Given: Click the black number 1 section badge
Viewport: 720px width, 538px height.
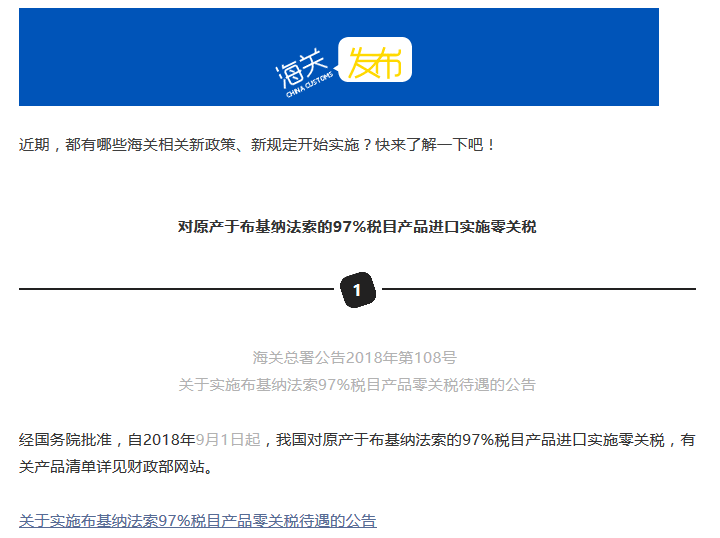Looking at the screenshot, I should [x=358, y=290].
